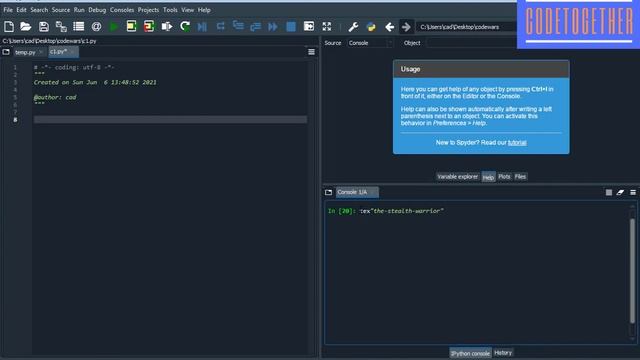The image size is (640, 360).
Task: Run the current cell
Action: 131,27
